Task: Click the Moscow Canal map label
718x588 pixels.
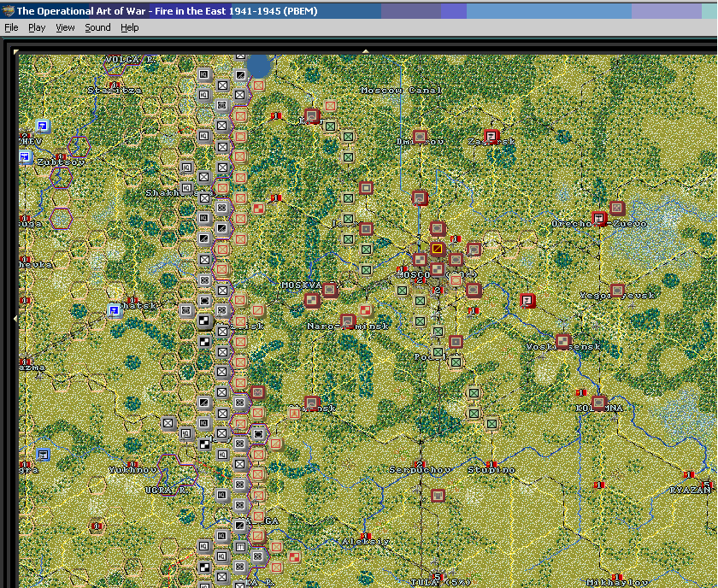Action: pyautogui.click(x=401, y=91)
